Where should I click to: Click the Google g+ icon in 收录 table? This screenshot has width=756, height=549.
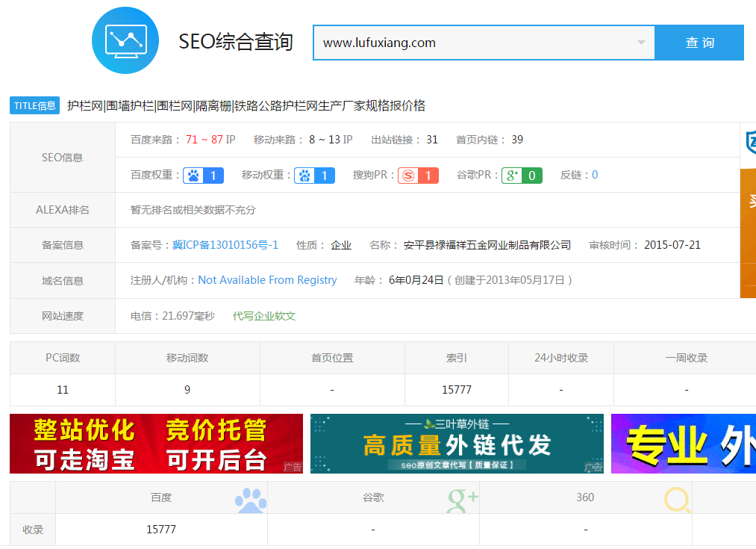point(462,500)
